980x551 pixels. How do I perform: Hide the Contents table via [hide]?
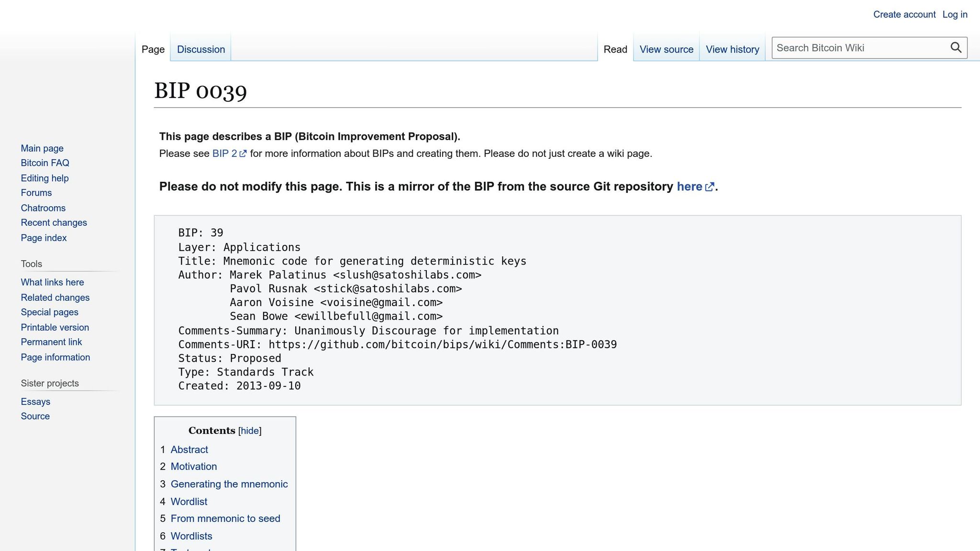[250, 431]
